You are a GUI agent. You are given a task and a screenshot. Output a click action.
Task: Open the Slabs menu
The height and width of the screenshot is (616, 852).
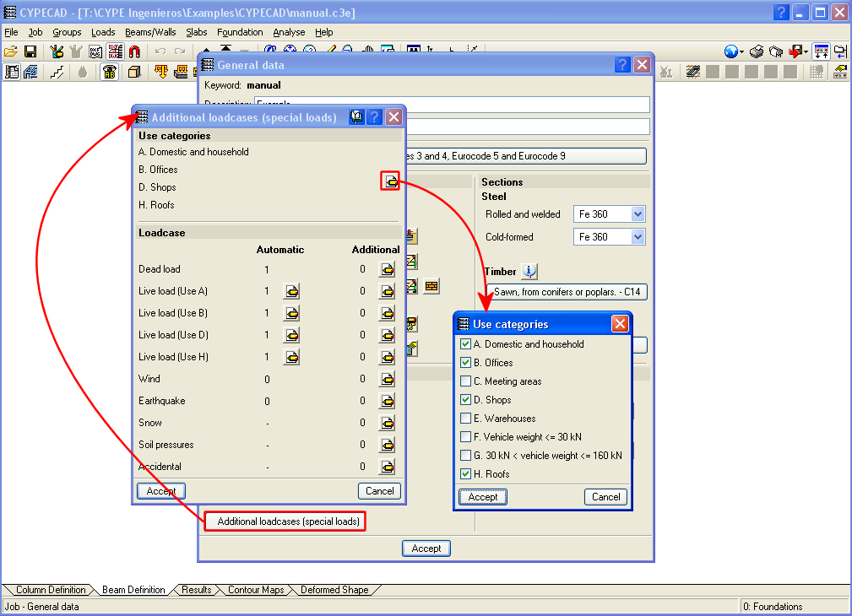coord(196,32)
